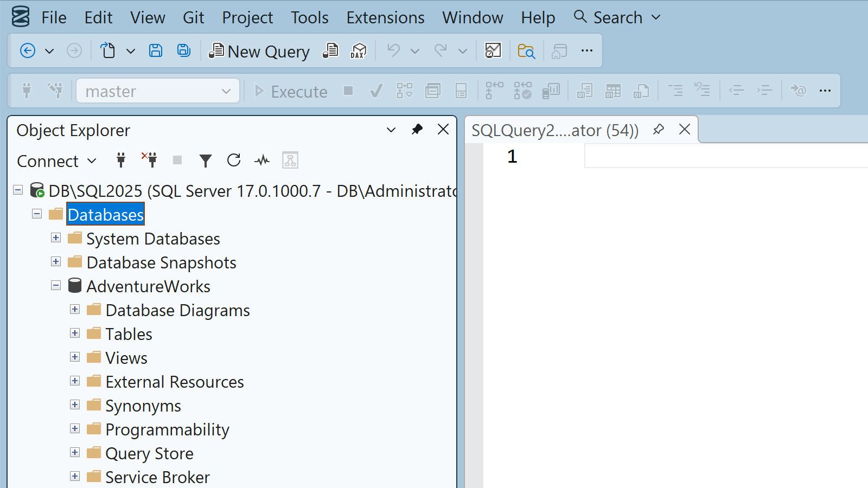868x488 pixels.
Task: Pin the Object Explorer panel
Action: click(417, 130)
